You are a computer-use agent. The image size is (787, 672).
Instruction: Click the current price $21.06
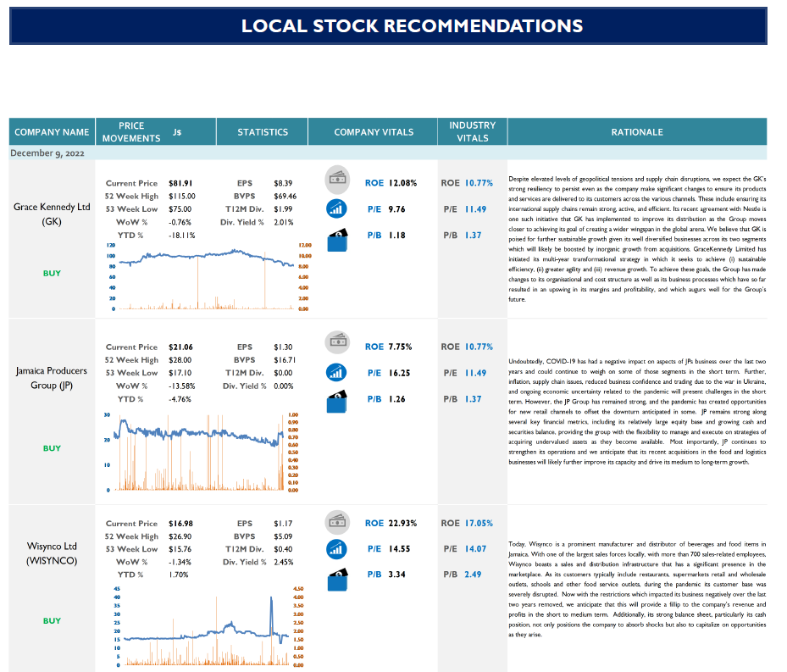(180, 347)
